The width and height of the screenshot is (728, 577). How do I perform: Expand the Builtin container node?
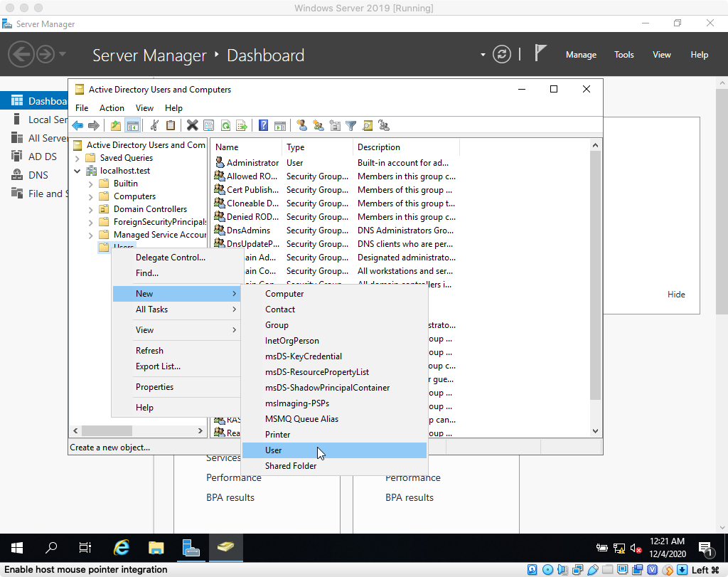90,184
